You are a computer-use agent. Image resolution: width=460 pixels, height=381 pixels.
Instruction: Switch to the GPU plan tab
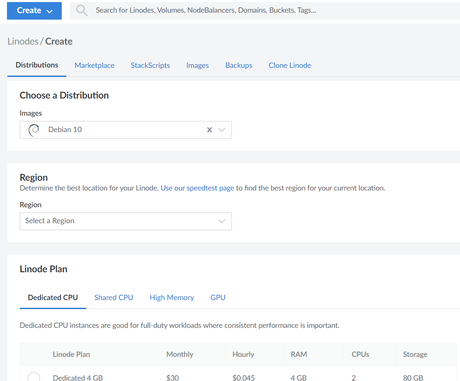(x=218, y=297)
